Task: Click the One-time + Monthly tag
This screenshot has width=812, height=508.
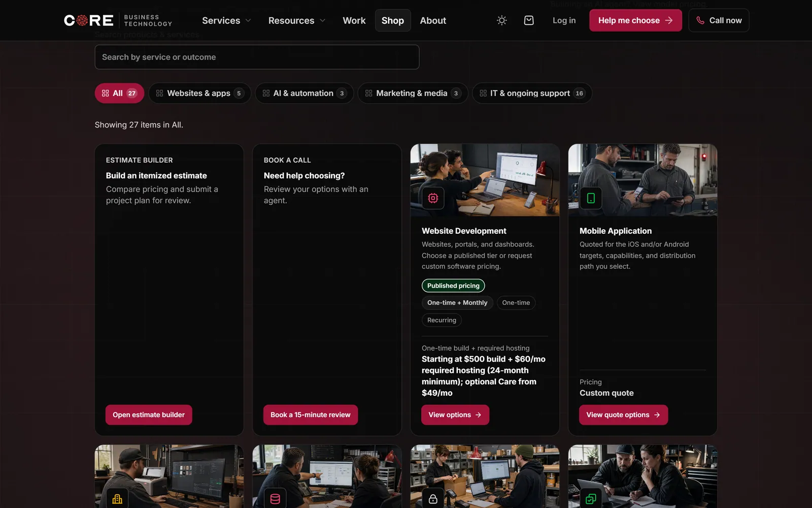Action: pos(457,303)
